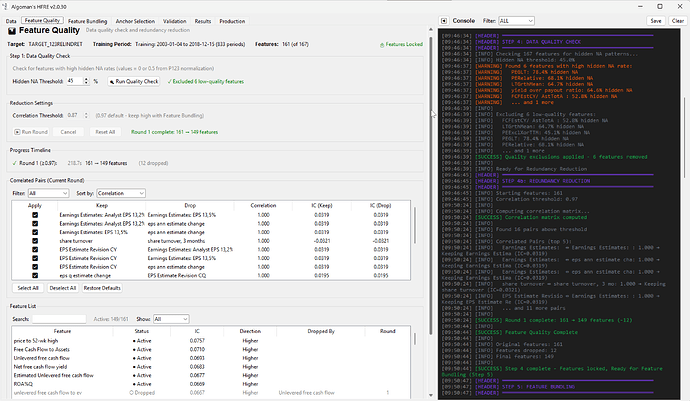Click the Feature List Search field
This screenshot has height=401, width=690.
pyautogui.click(x=59, y=319)
